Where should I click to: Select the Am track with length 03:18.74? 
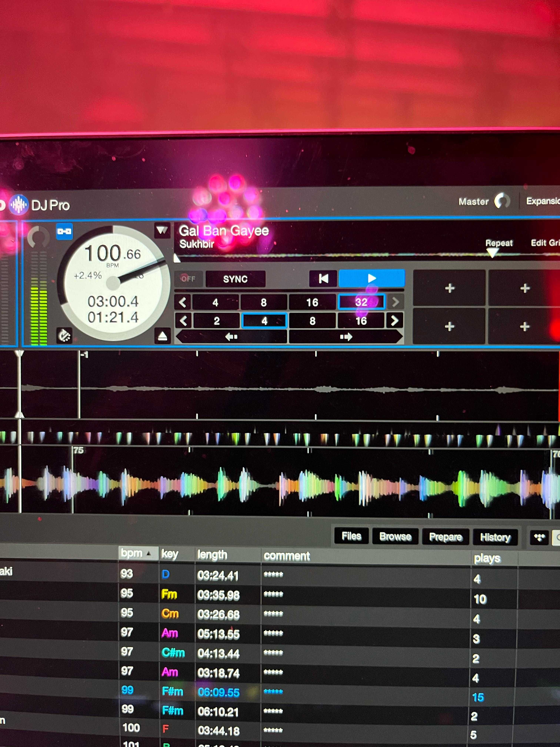point(280,673)
